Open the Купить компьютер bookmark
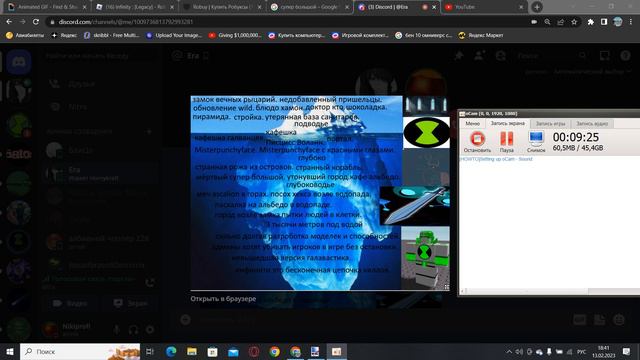This screenshot has width=640, height=360. click(x=296, y=36)
